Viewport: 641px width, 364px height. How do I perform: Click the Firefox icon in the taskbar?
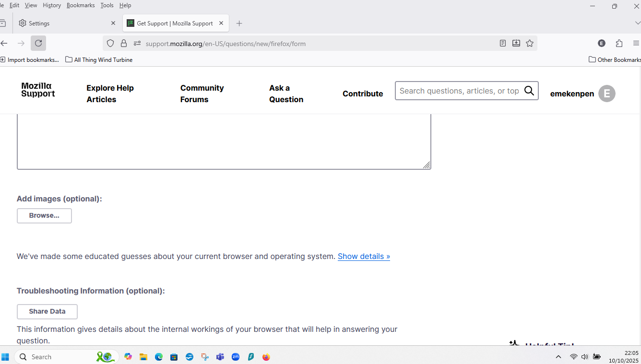coord(266,357)
